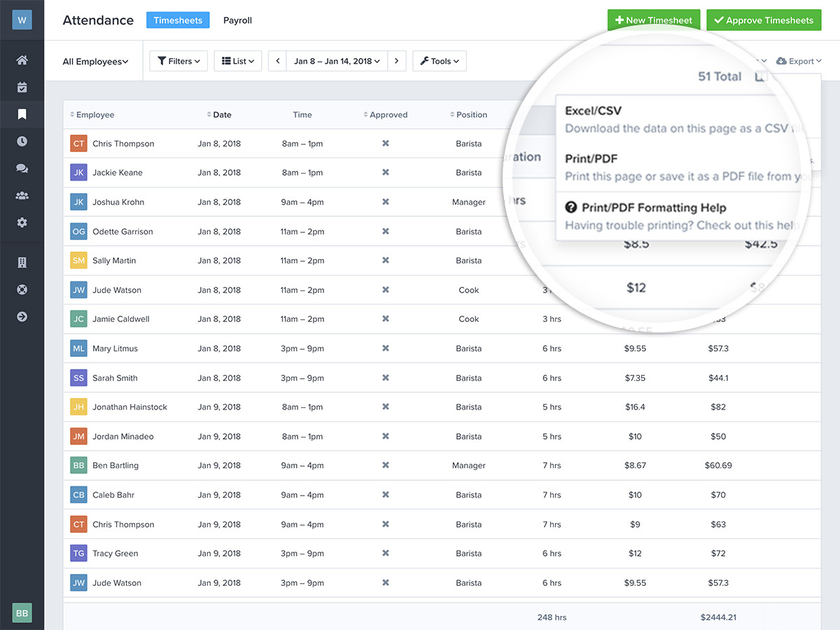Click the W workspace logo

click(x=22, y=20)
